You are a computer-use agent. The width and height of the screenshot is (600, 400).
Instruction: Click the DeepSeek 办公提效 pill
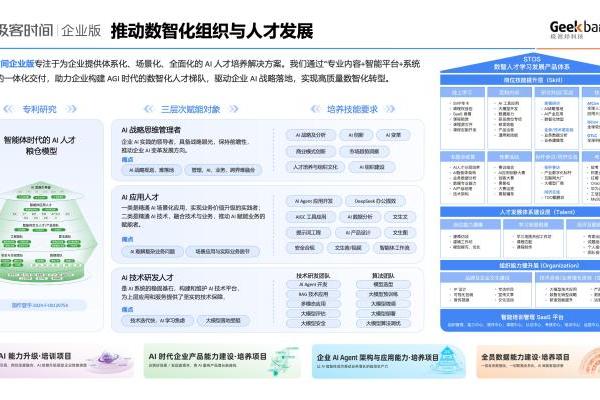coord(375,201)
